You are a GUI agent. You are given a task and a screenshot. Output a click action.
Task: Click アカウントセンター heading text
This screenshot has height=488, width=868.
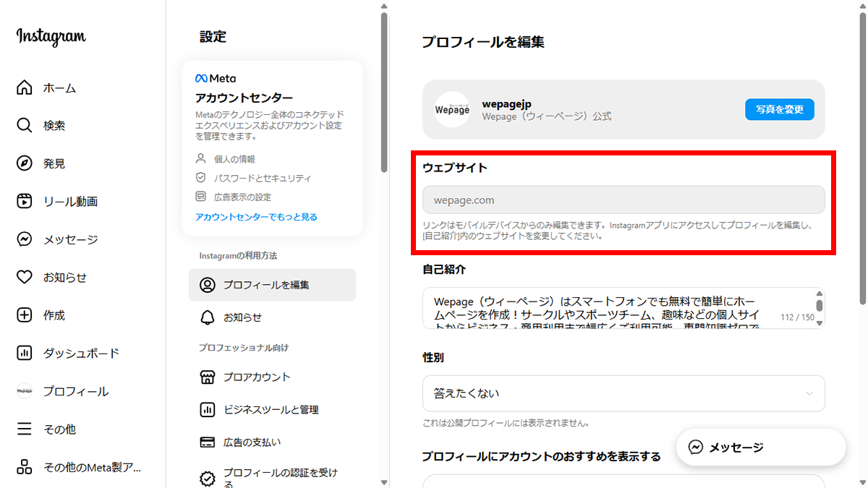pyautogui.click(x=244, y=98)
